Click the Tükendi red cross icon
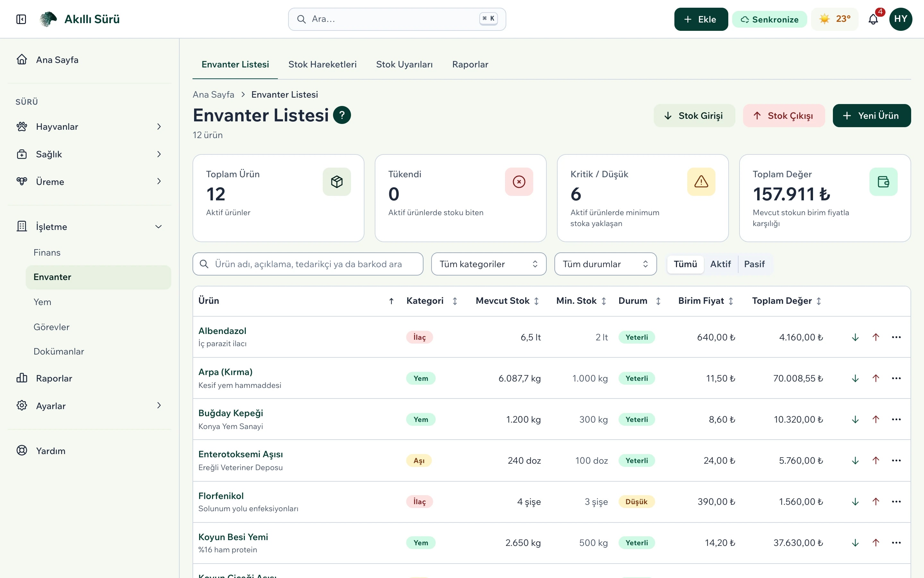 [519, 181]
